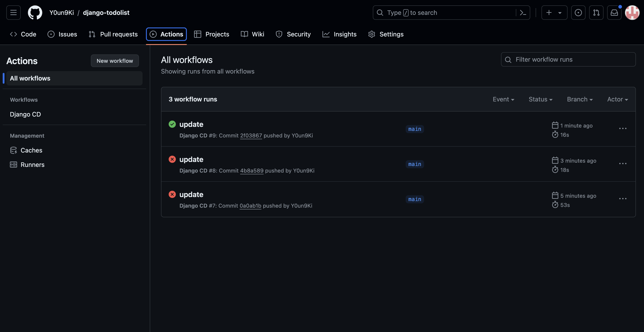Click the main branch label on run #9
Image resolution: width=644 pixels, height=332 pixels.
pyautogui.click(x=415, y=129)
